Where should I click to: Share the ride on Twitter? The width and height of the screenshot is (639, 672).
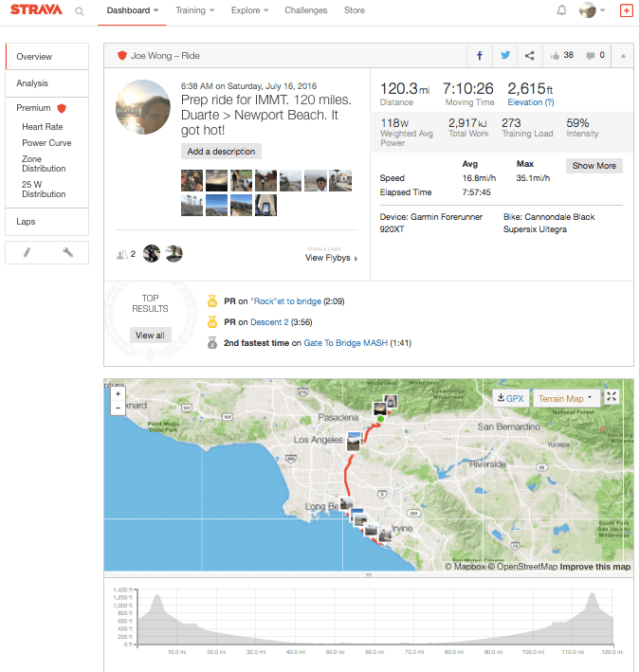(x=505, y=56)
